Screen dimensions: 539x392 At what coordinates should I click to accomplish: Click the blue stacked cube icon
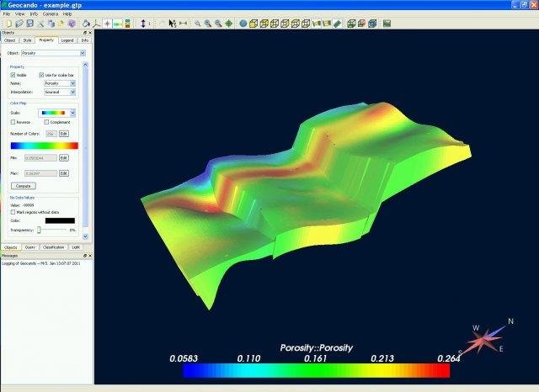(x=372, y=24)
